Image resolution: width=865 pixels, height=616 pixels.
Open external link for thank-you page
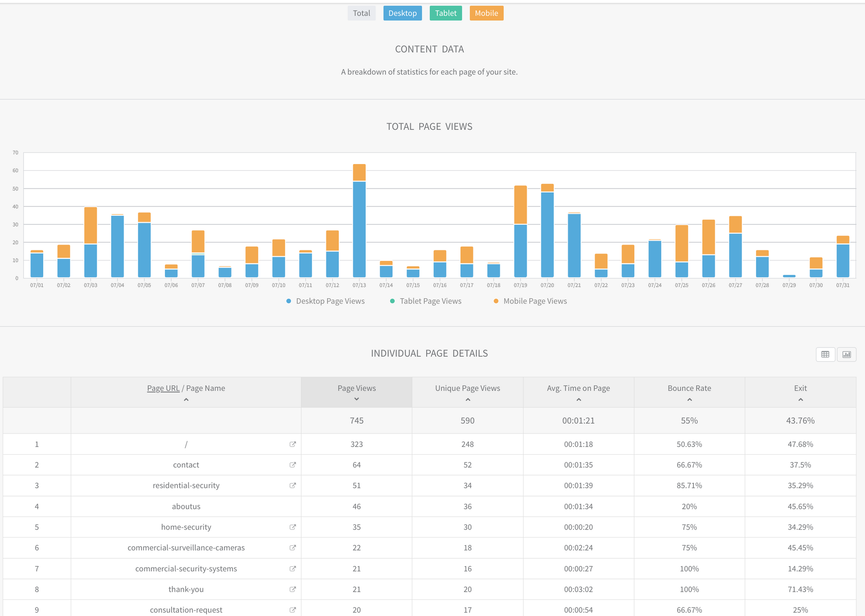pos(292,589)
